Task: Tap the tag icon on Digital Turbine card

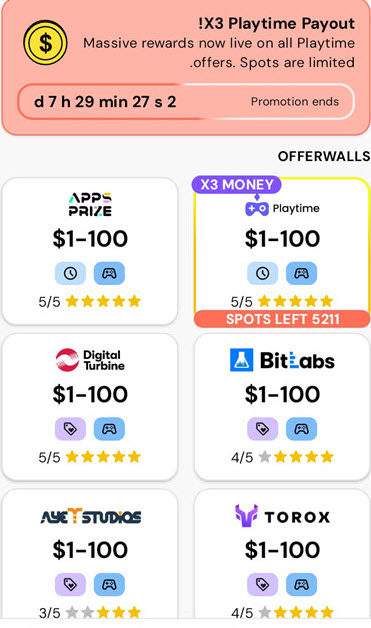Action: [x=71, y=429]
